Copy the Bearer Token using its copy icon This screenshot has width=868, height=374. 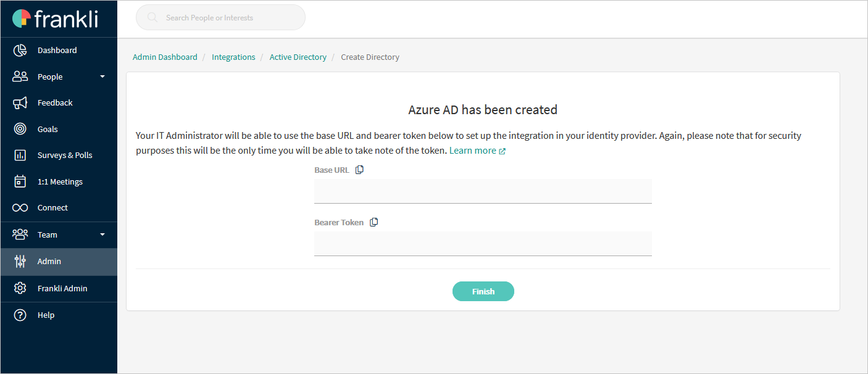[x=373, y=222]
